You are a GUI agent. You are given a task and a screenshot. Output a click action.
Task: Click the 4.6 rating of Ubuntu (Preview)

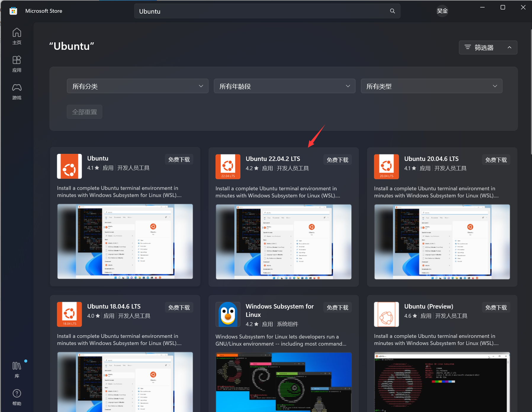point(411,316)
